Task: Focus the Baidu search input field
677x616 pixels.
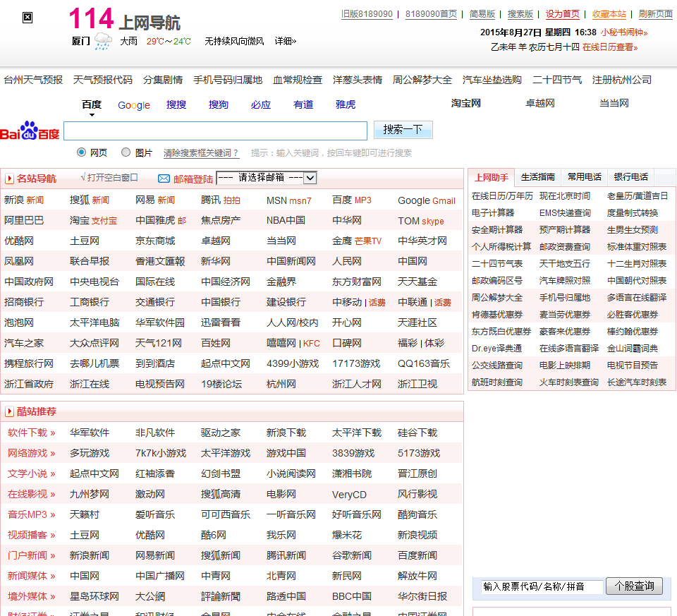Action: tap(216, 131)
